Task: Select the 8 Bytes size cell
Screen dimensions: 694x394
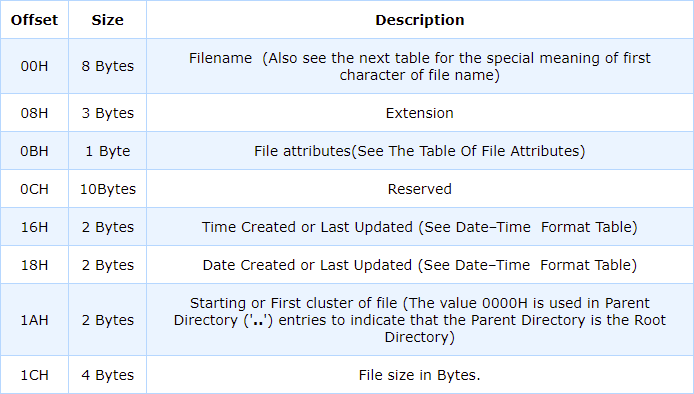Action: tap(108, 66)
